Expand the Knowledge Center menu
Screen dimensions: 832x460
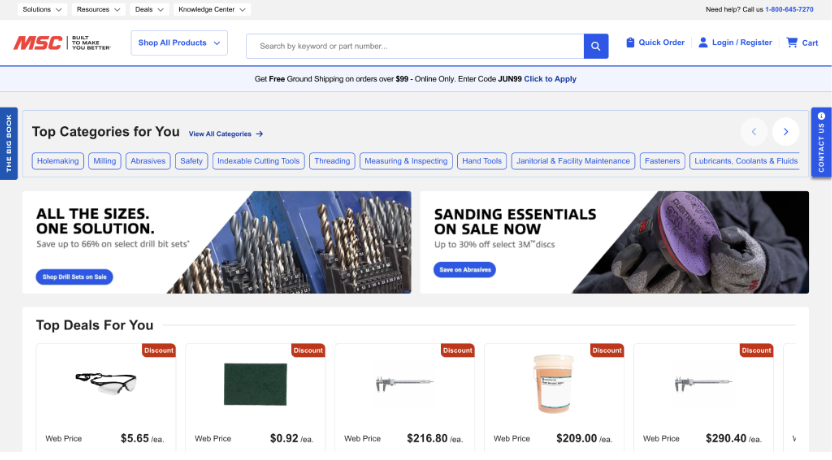[x=212, y=10]
